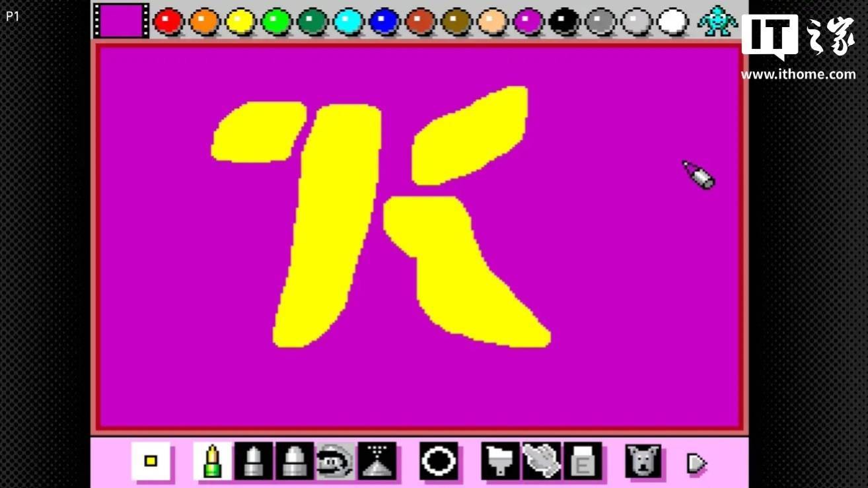Expand more tools with the right arrow

point(696,463)
